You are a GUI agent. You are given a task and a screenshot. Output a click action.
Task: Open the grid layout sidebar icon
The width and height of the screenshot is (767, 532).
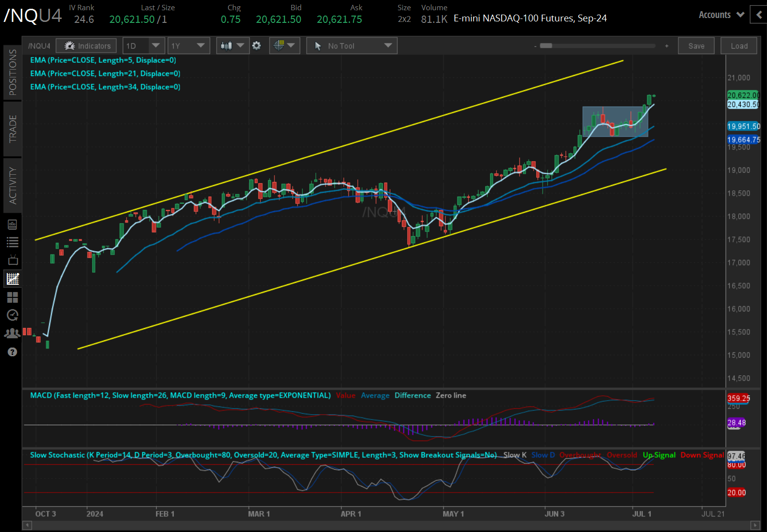[13, 297]
